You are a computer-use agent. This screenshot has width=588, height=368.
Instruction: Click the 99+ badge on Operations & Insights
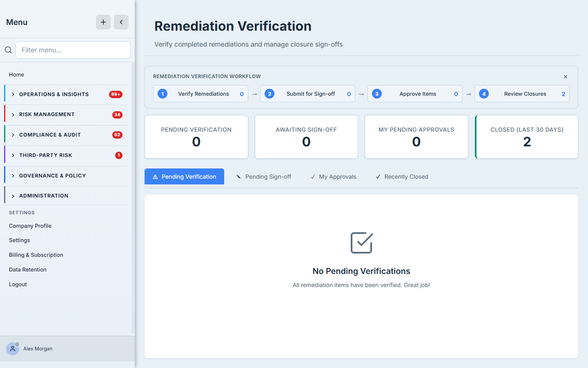tap(116, 94)
